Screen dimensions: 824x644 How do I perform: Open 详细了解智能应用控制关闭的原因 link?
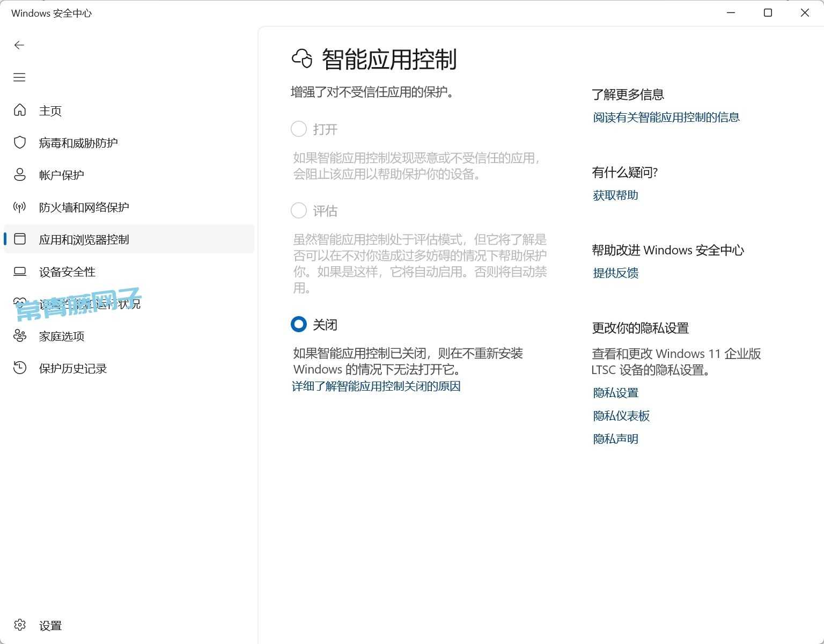376,386
